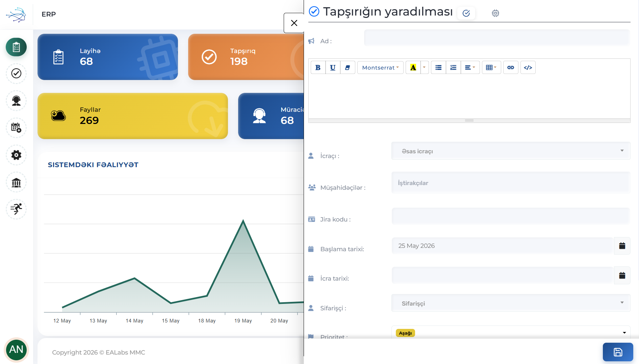Click the Başlama tarixi date field
The height and width of the screenshot is (364, 639).
point(503,246)
